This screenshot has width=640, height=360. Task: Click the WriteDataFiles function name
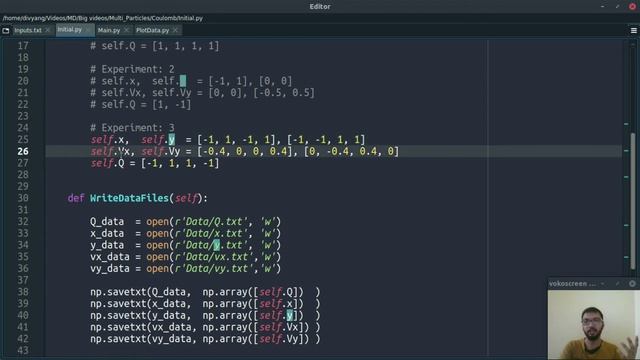(x=129, y=198)
